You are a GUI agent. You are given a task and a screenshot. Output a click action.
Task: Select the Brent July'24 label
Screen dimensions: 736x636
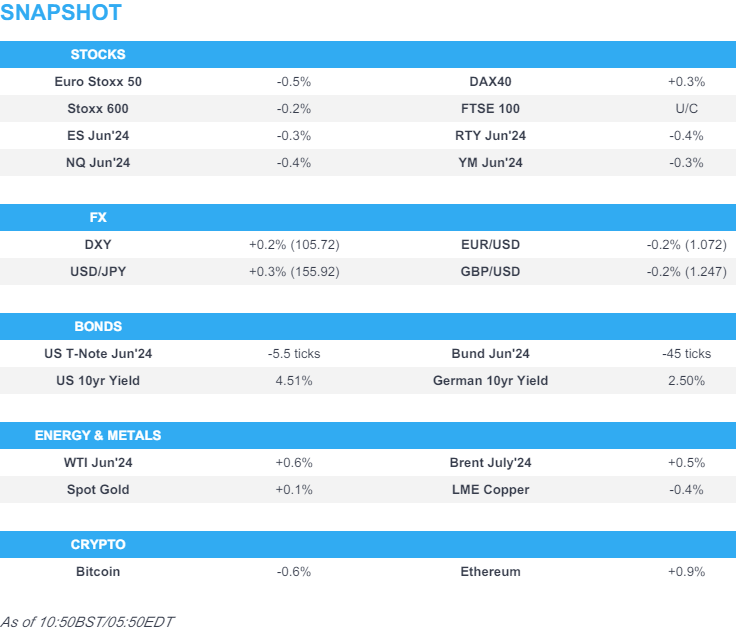click(490, 463)
